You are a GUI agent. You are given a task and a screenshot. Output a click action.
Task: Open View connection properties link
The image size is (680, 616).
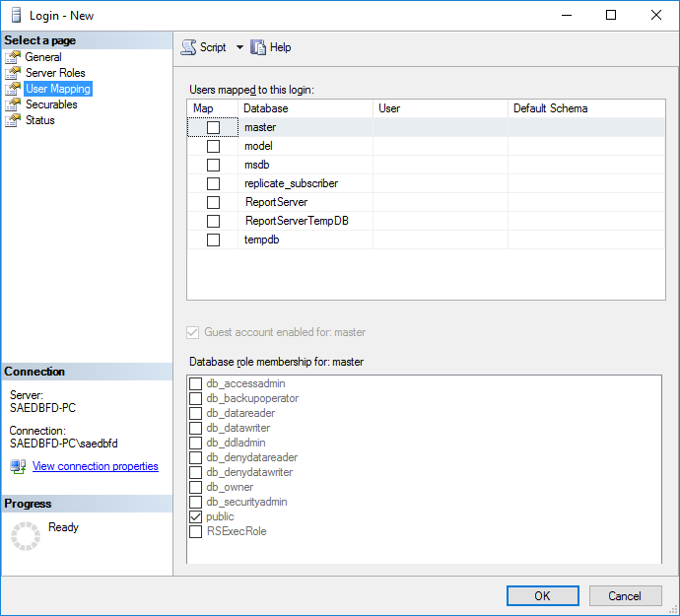point(96,466)
